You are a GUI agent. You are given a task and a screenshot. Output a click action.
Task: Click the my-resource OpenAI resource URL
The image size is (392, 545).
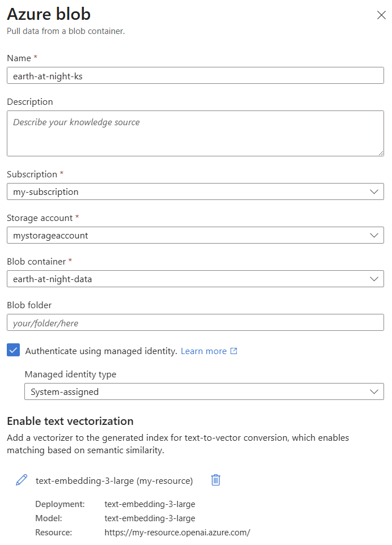point(177,533)
